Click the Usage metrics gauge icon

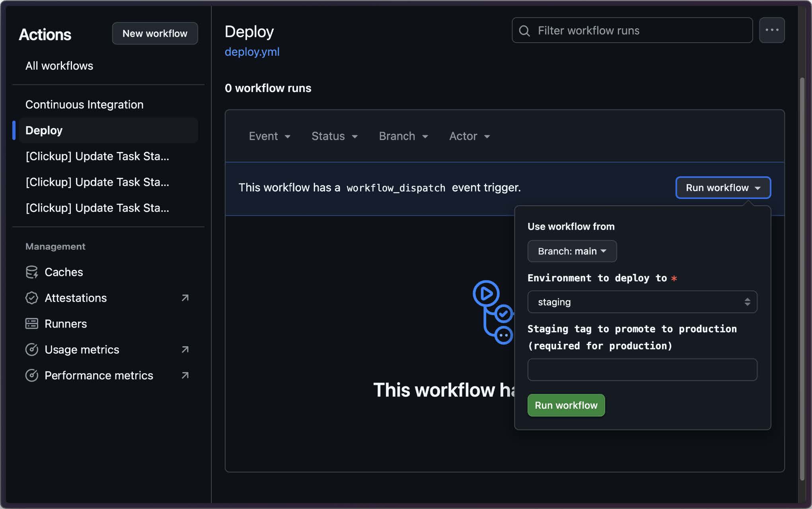(x=31, y=350)
